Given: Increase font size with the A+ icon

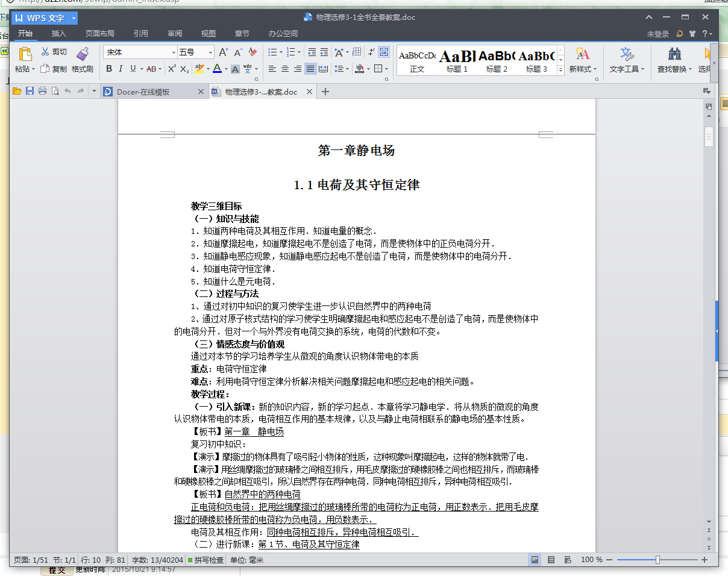Looking at the screenshot, I should (x=224, y=52).
